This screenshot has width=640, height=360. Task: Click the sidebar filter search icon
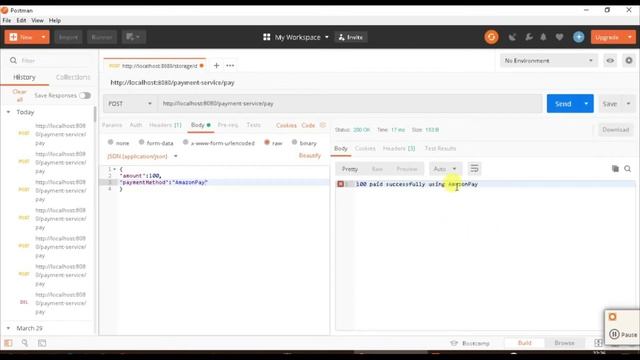pos(13,60)
